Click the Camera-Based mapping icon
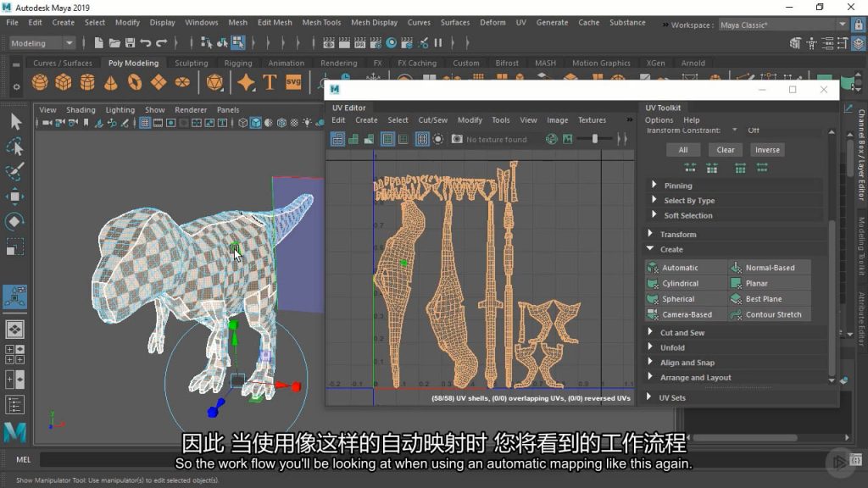 654,314
